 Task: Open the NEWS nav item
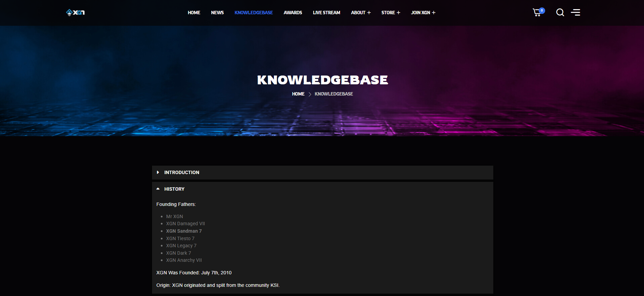pyautogui.click(x=217, y=13)
